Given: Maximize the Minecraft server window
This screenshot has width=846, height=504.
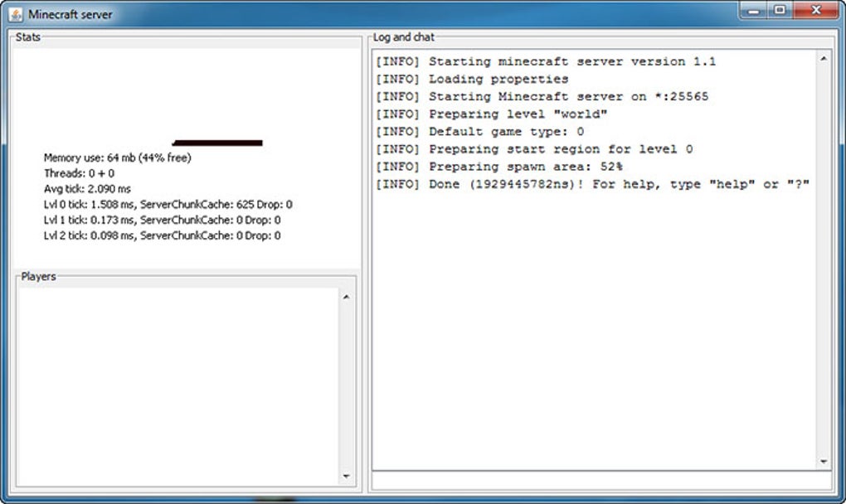Looking at the screenshot, I should (780, 11).
